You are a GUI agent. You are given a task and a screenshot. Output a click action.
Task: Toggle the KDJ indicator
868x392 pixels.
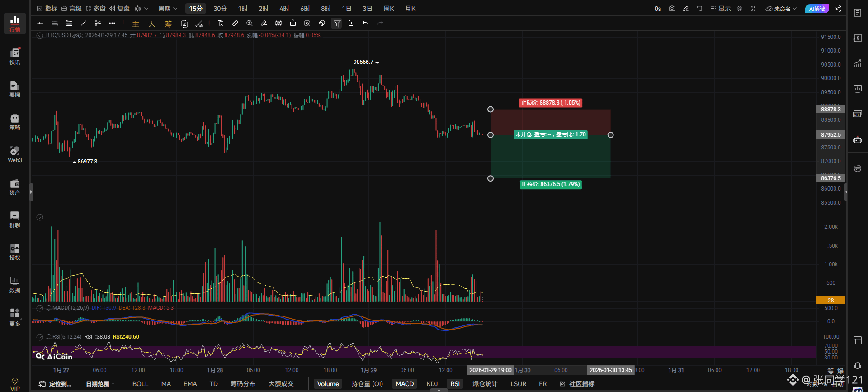click(432, 384)
